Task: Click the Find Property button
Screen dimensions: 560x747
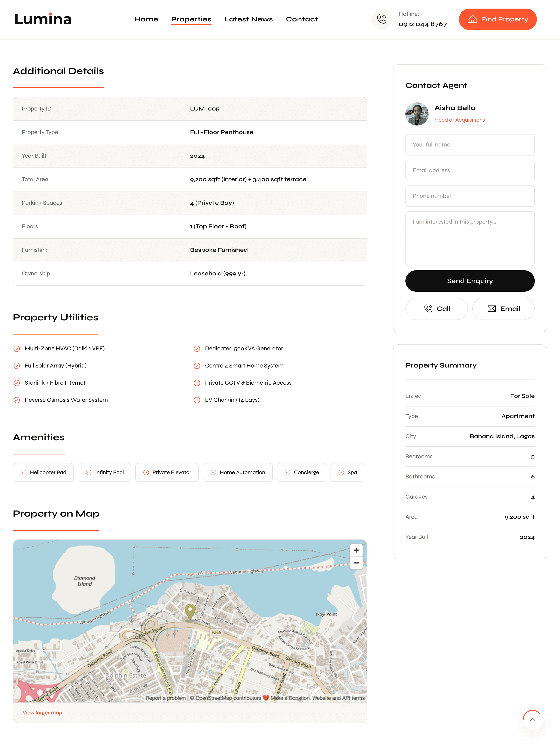Action: [497, 19]
